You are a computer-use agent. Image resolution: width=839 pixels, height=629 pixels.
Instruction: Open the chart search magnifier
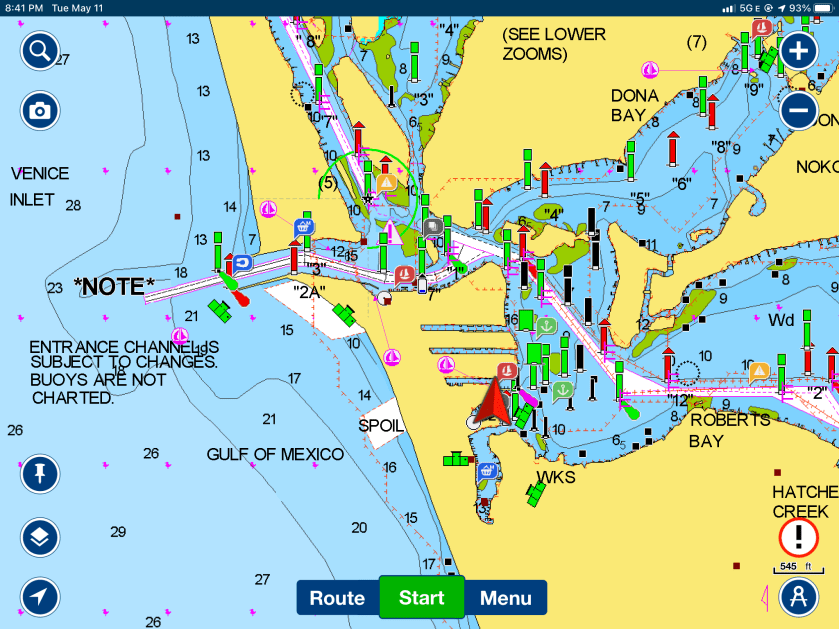pos(39,51)
